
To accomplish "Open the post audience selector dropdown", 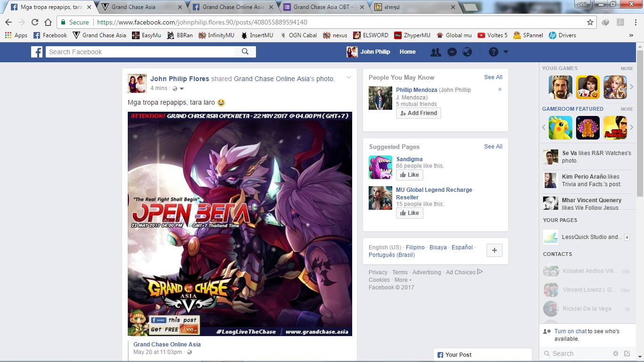I will [x=178, y=89].
